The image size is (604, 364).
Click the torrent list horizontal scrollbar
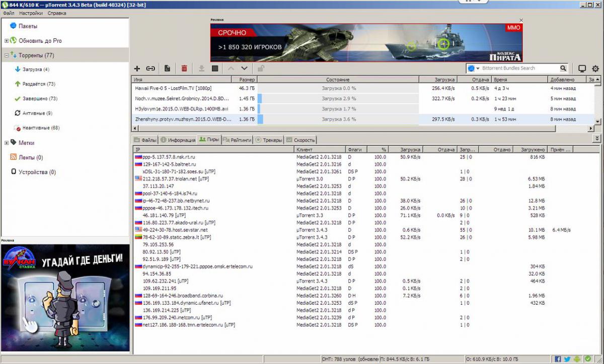352,128
